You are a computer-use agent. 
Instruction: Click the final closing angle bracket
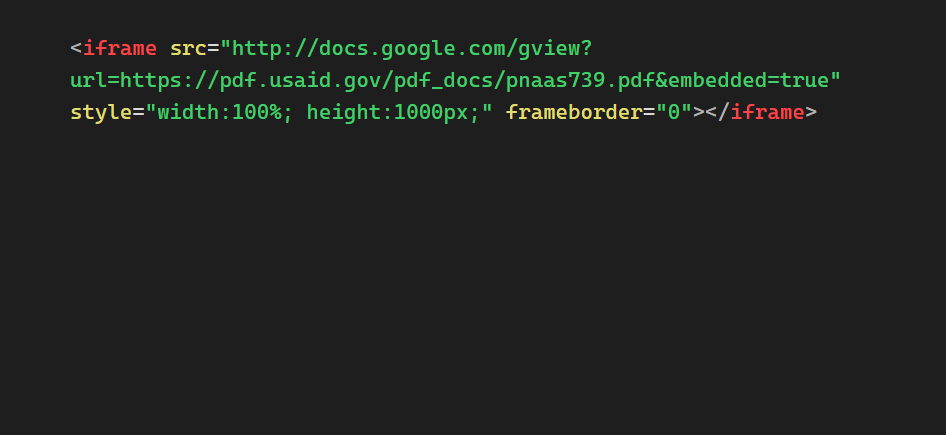811,112
